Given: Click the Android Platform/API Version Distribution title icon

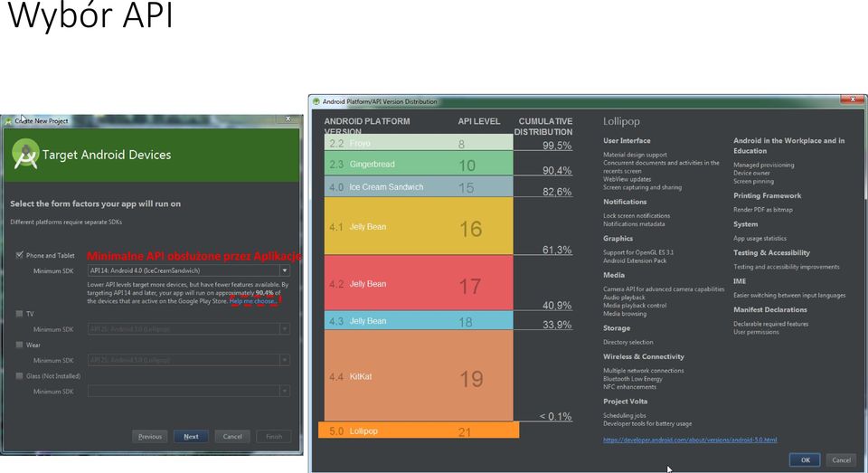Looking at the screenshot, I should [316, 101].
